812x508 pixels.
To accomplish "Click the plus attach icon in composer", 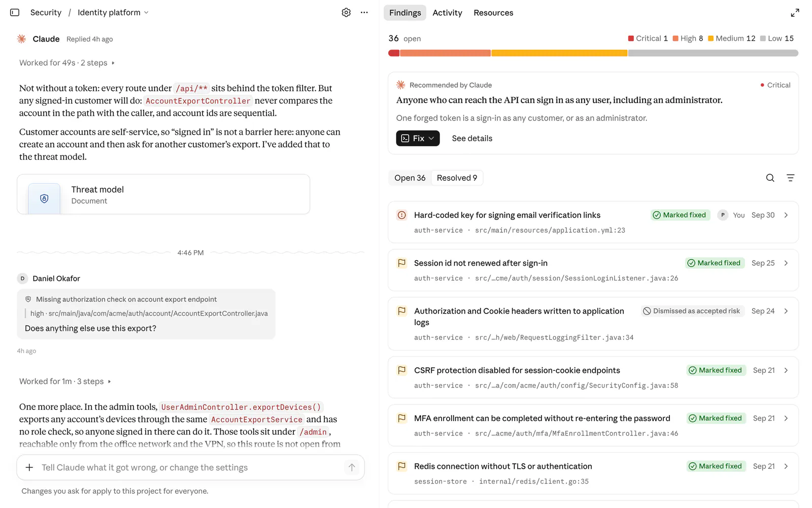I will click(29, 467).
